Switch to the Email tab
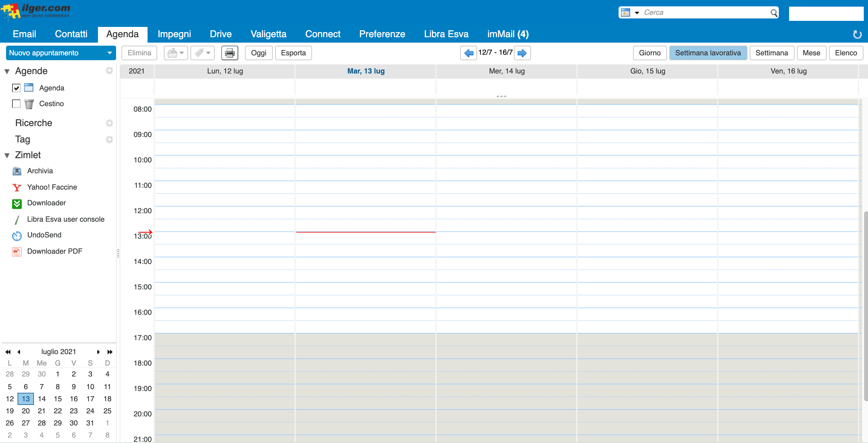 click(x=24, y=34)
